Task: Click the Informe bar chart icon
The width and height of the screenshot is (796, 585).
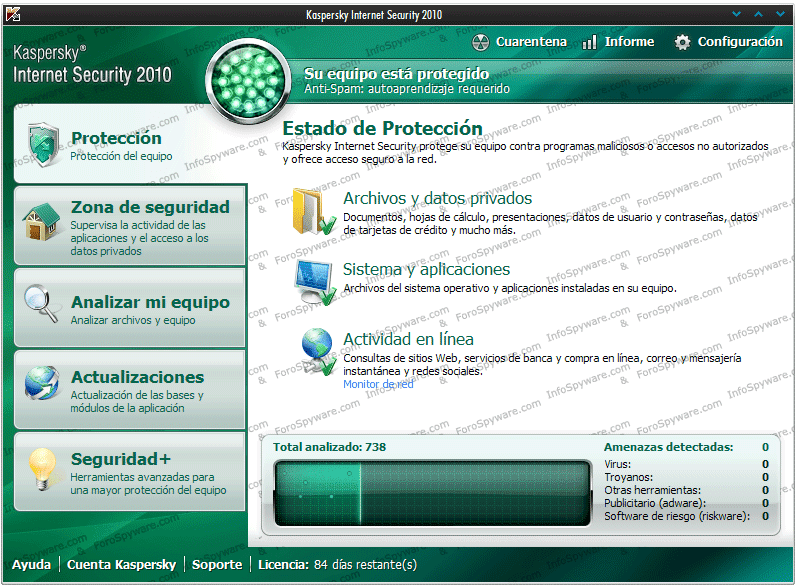Action: [589, 43]
